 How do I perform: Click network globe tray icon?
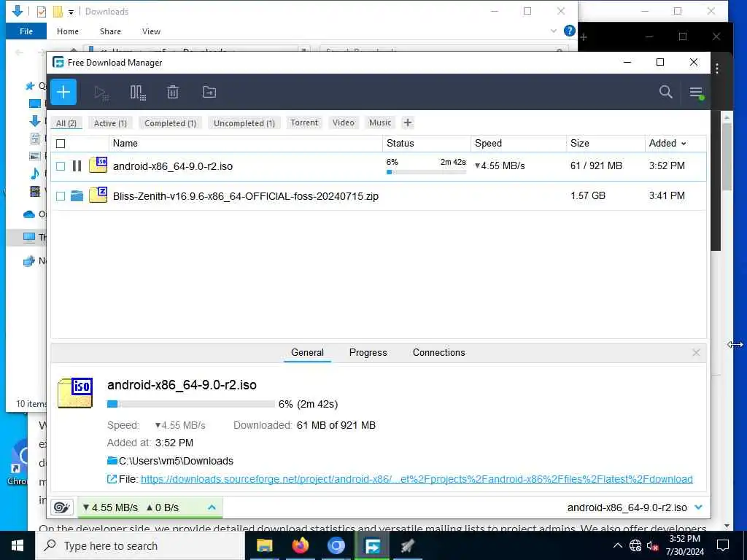tap(635, 545)
